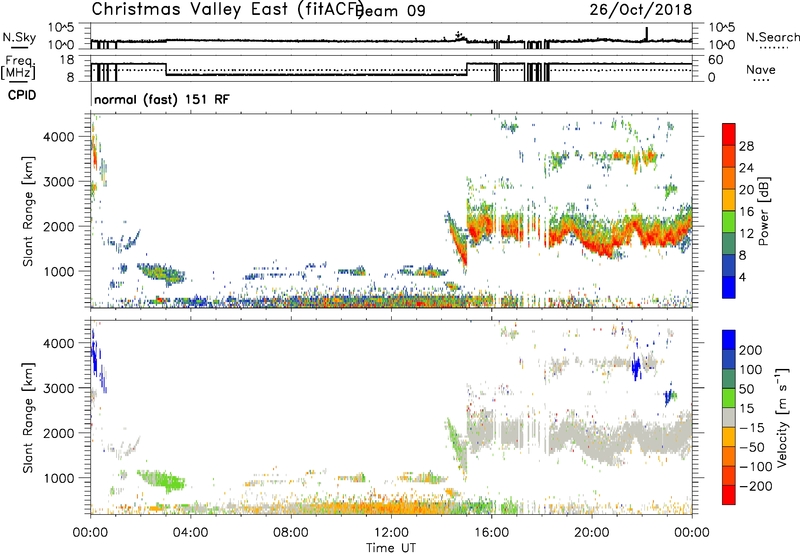Click the '4000' tick on the power panel
Screen dimensions: 800x554
click(x=59, y=137)
